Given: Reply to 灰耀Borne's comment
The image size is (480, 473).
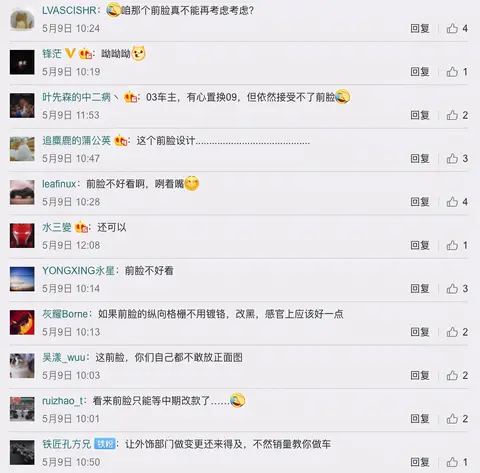Looking at the screenshot, I should 420,332.
